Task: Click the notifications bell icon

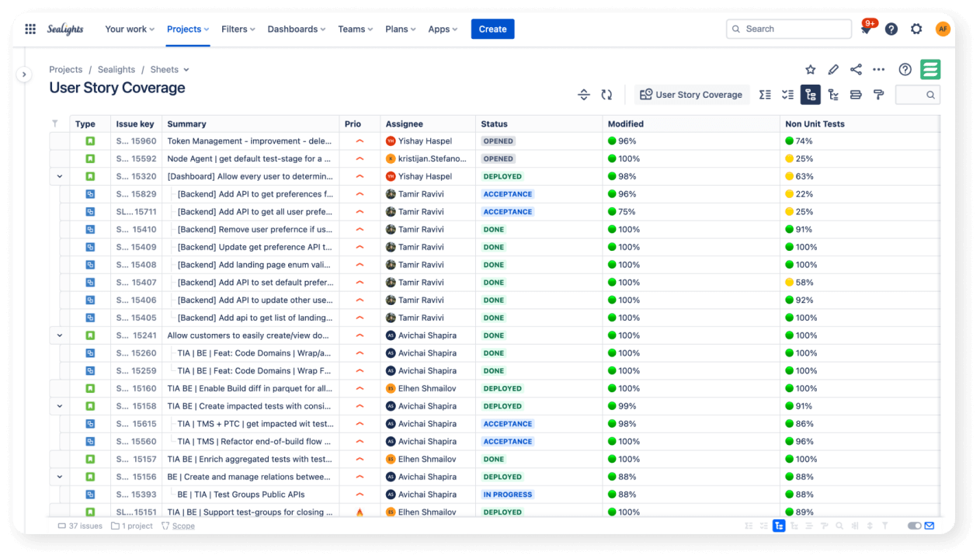Action: coord(865,29)
